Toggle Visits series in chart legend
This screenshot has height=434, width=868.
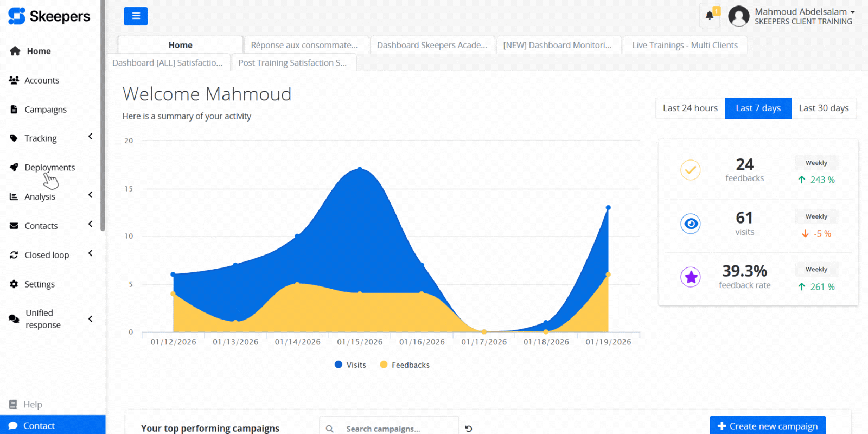point(350,365)
